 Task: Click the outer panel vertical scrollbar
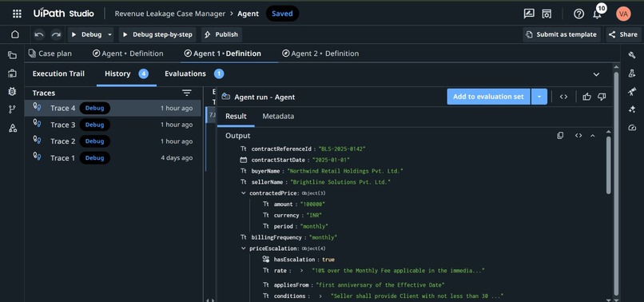point(616,183)
